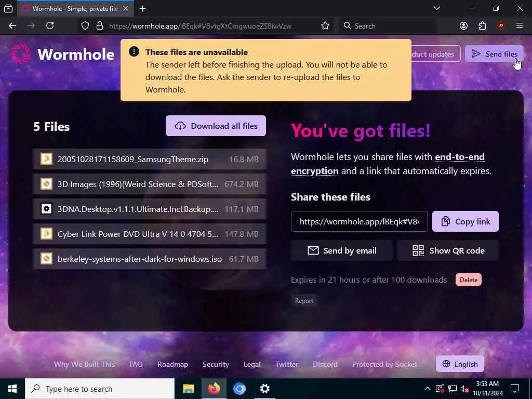Viewport: 532px width, 399px height.
Task: Open the notification center icon
Action: pyautogui.click(x=515, y=389)
